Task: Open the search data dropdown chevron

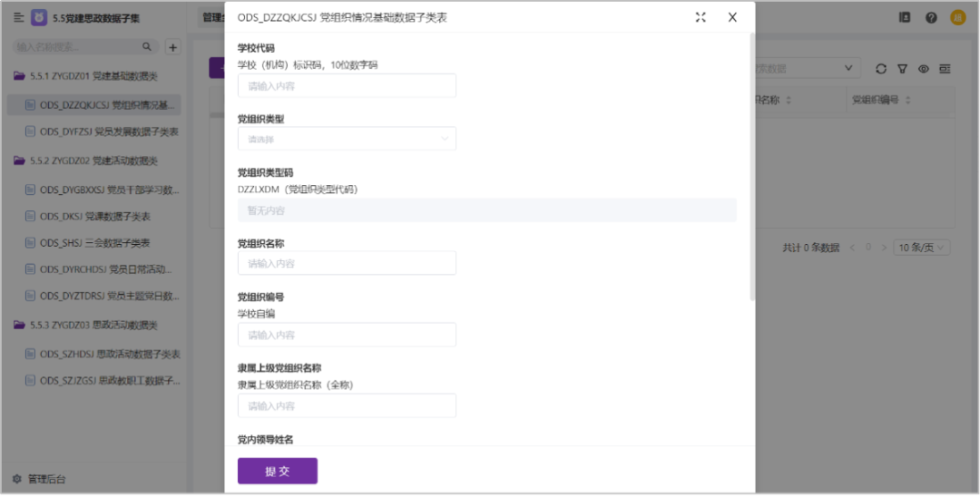Action: point(848,68)
